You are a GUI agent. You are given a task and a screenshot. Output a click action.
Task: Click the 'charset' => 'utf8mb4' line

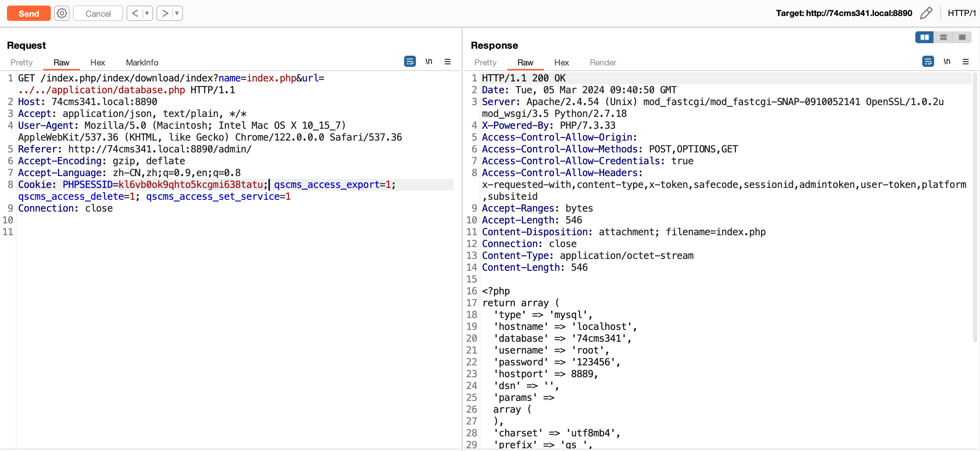pyautogui.click(x=557, y=433)
